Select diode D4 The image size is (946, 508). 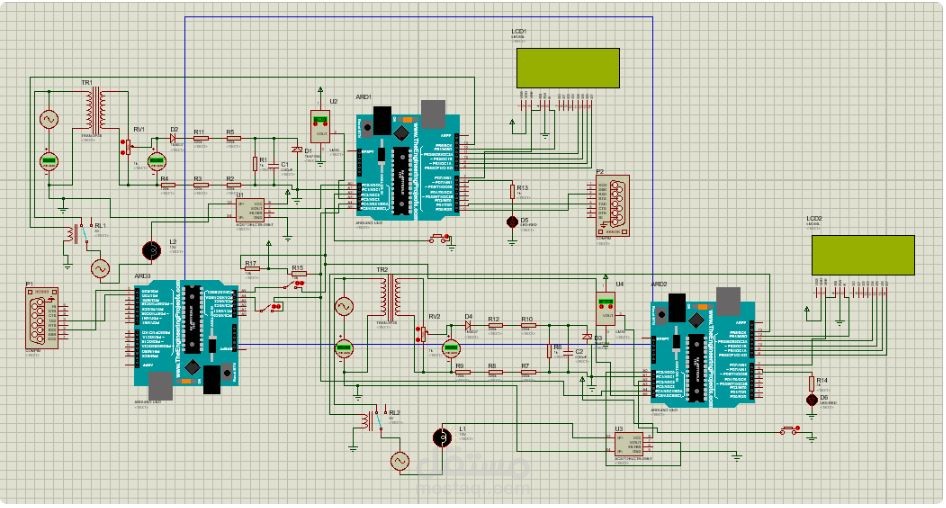469,325
